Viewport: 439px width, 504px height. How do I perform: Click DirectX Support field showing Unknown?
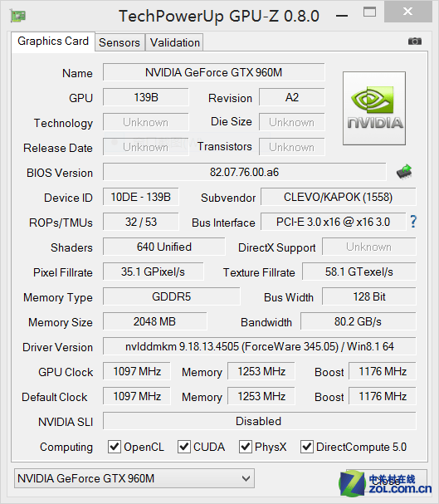click(x=369, y=247)
